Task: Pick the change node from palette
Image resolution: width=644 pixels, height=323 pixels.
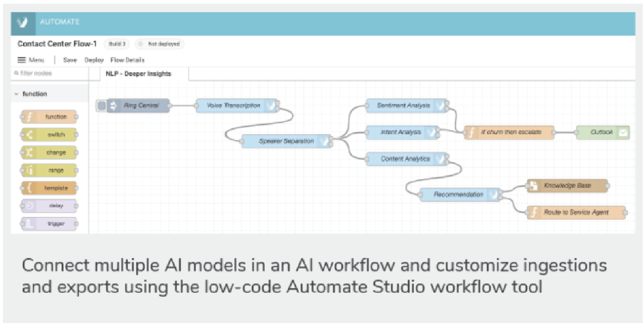Action: (x=49, y=153)
